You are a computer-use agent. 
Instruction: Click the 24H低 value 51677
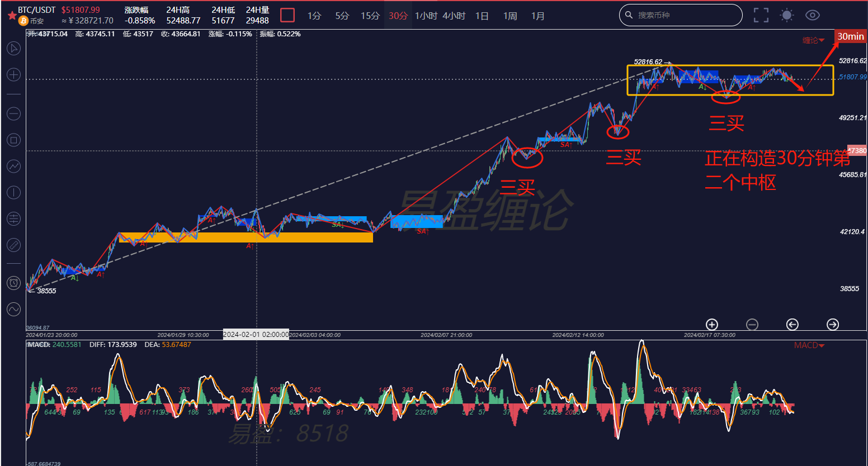(x=223, y=21)
